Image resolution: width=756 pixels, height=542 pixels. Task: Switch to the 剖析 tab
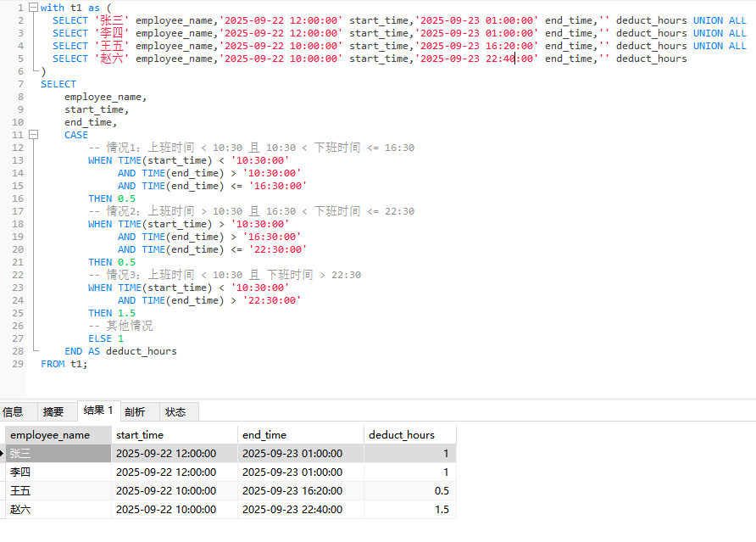click(x=136, y=411)
